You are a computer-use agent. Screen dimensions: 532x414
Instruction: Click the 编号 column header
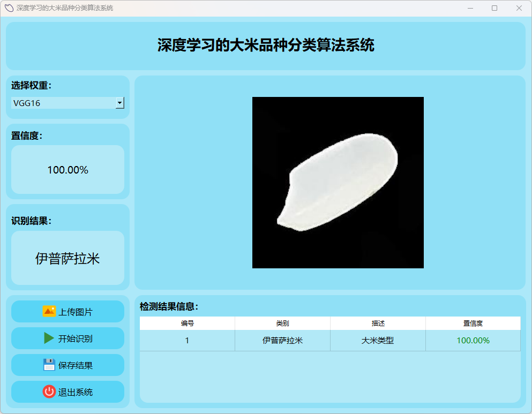[187, 323]
